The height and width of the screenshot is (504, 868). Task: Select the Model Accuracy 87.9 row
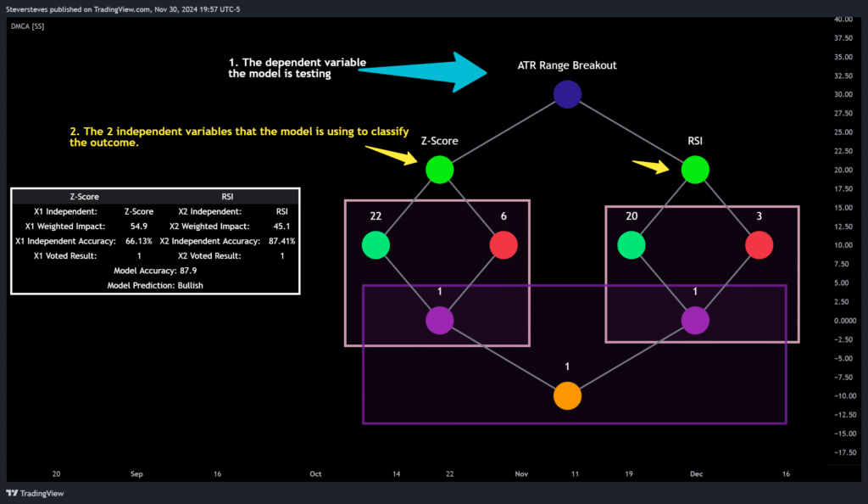point(155,271)
